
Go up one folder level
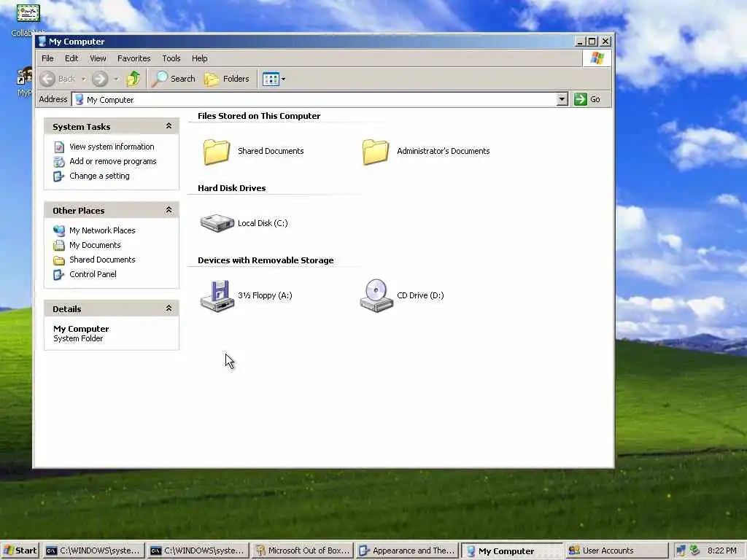click(133, 79)
